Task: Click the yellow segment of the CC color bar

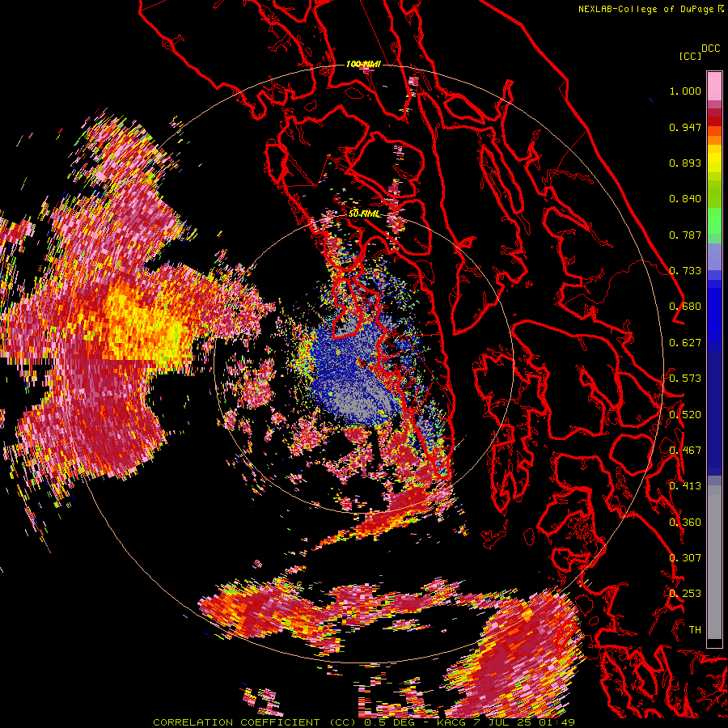Action: click(x=714, y=159)
